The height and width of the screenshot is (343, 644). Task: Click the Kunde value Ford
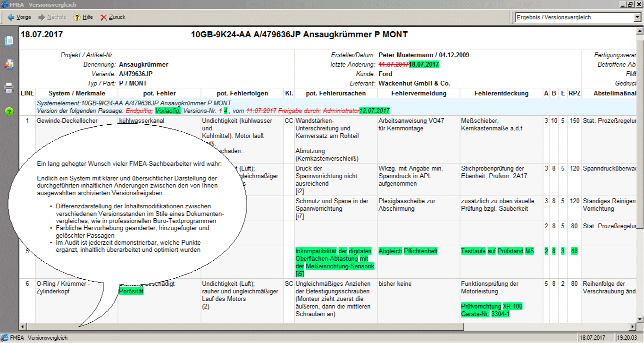(x=385, y=74)
